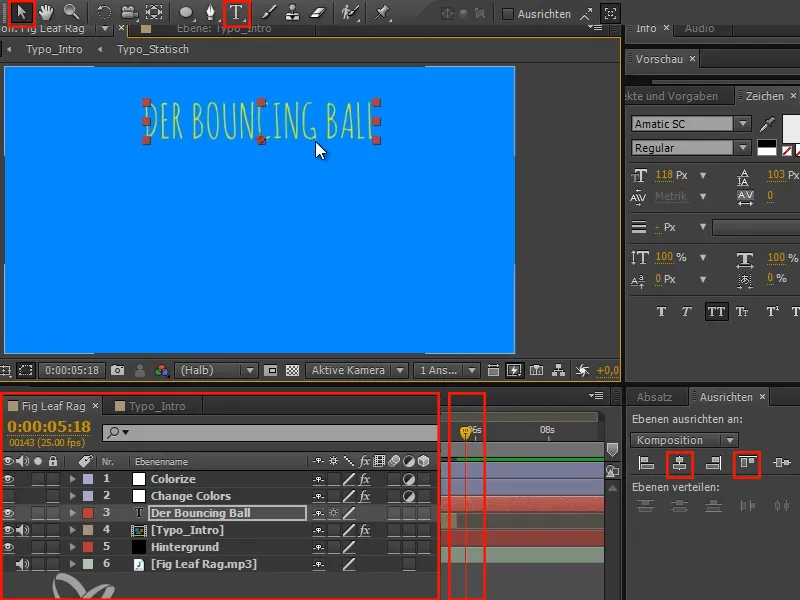Open the Regular font style dropdown
The image size is (800, 600).
point(743,148)
